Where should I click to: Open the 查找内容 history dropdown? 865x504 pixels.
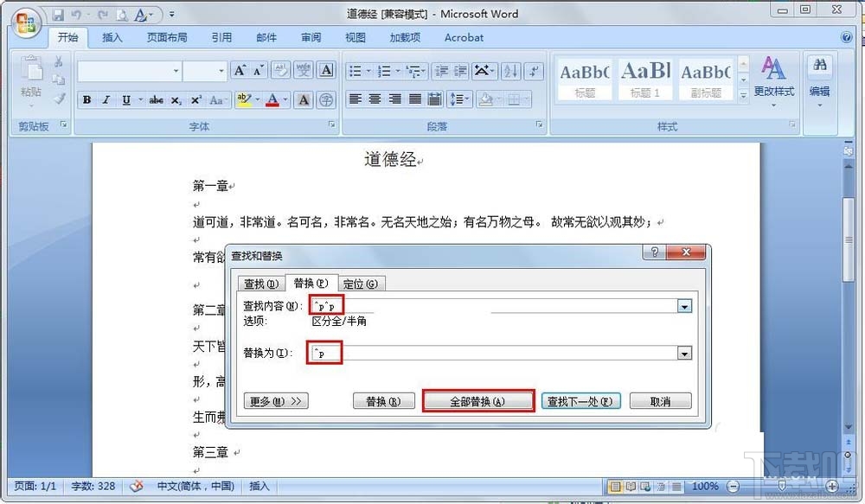point(684,305)
